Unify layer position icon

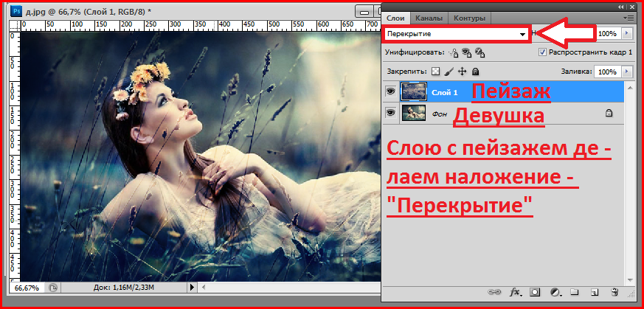click(454, 52)
